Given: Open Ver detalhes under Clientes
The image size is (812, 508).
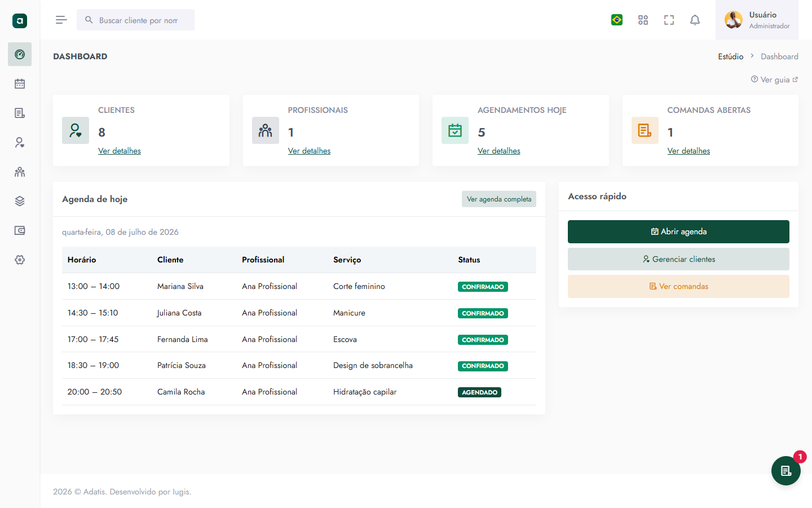Looking at the screenshot, I should (x=120, y=151).
